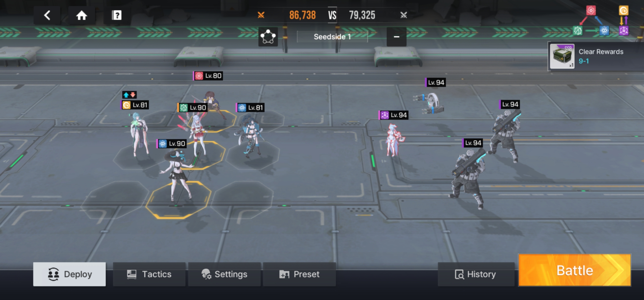The height and width of the screenshot is (300, 644).
Task: Open the help question mark icon
Action: pos(117,15)
